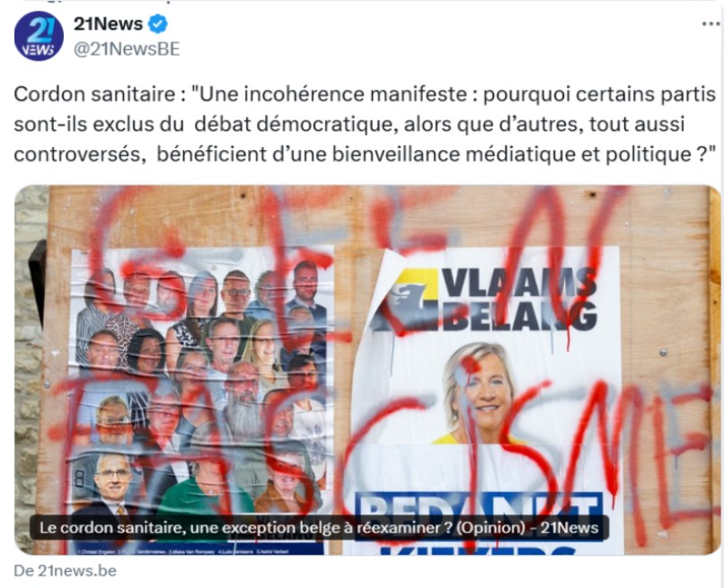Open the 'De 21news.be' source link
This screenshot has height=588, width=724.
(x=65, y=570)
